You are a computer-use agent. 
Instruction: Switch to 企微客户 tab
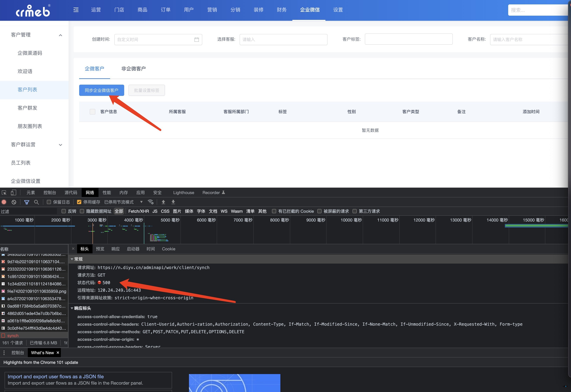(94, 69)
